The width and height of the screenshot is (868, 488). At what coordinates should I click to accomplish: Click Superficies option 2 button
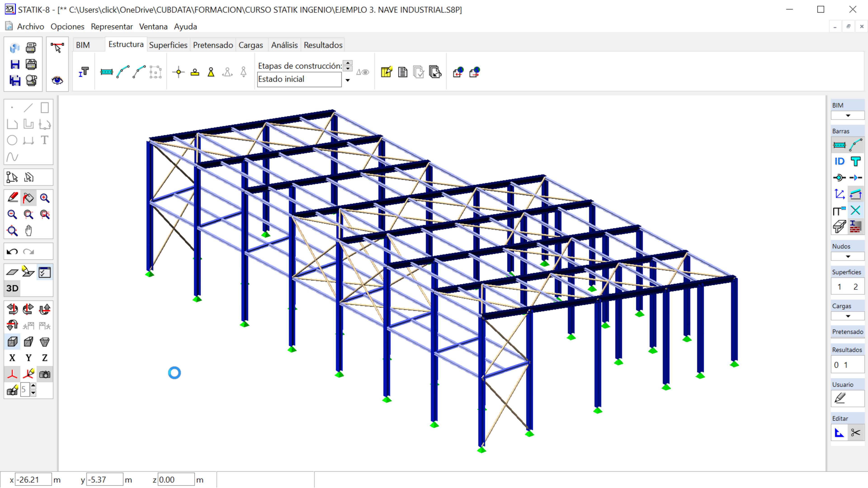pos(856,287)
